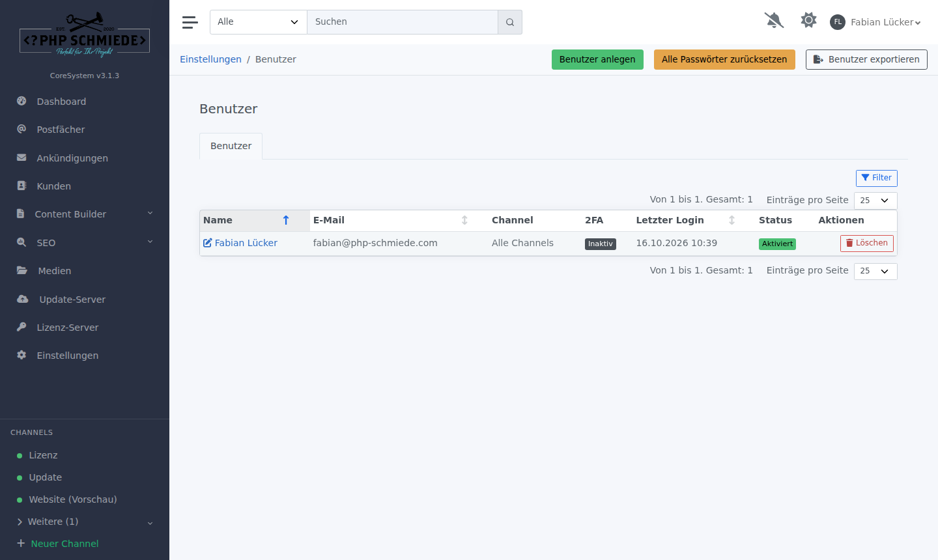Sort by Name using the arrow icon

point(286,220)
